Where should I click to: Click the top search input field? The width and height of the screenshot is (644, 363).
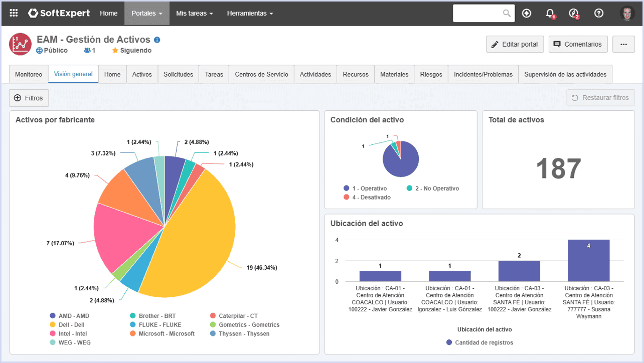478,14
